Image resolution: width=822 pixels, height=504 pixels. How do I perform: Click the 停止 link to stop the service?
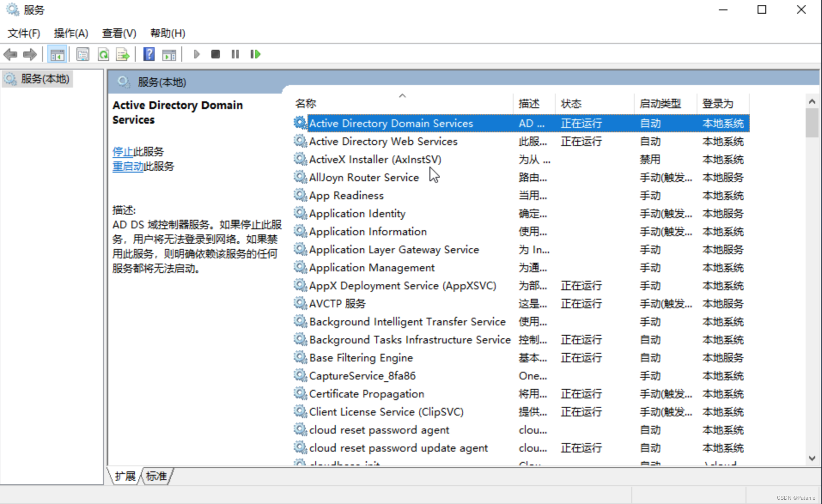click(x=123, y=152)
